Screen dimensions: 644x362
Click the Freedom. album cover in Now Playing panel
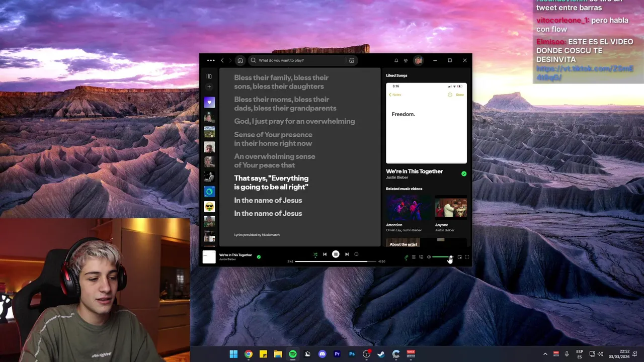(x=426, y=123)
